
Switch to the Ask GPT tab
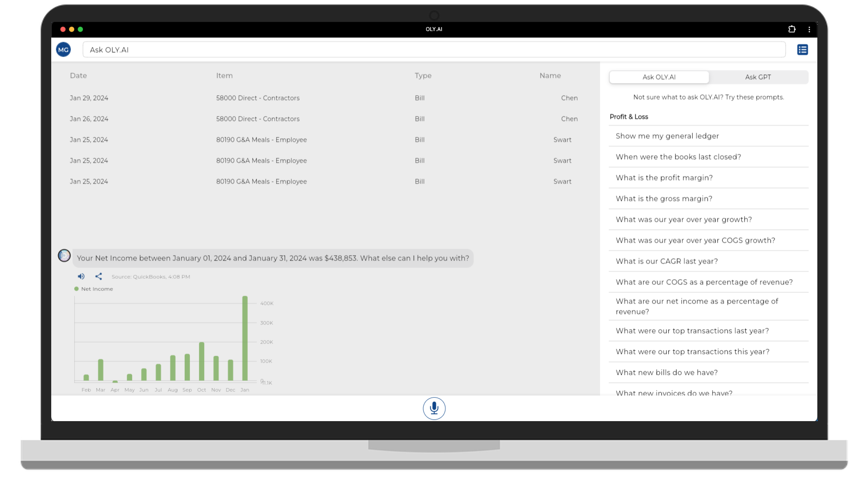pos(758,77)
